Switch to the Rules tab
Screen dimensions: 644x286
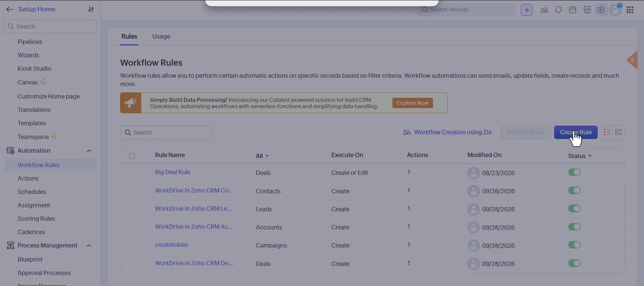[129, 37]
